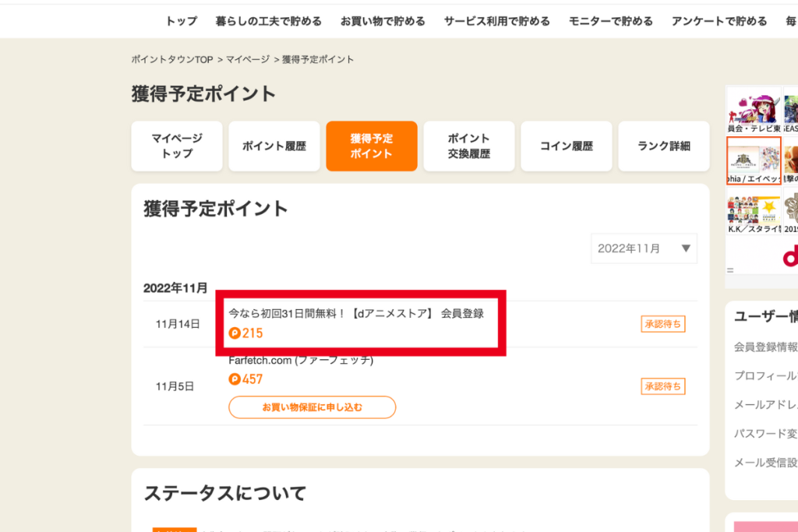Viewport: 798px width, 532px height.
Task: Click the 承認待ち badge for the November 14 entry
Action: tap(663, 324)
